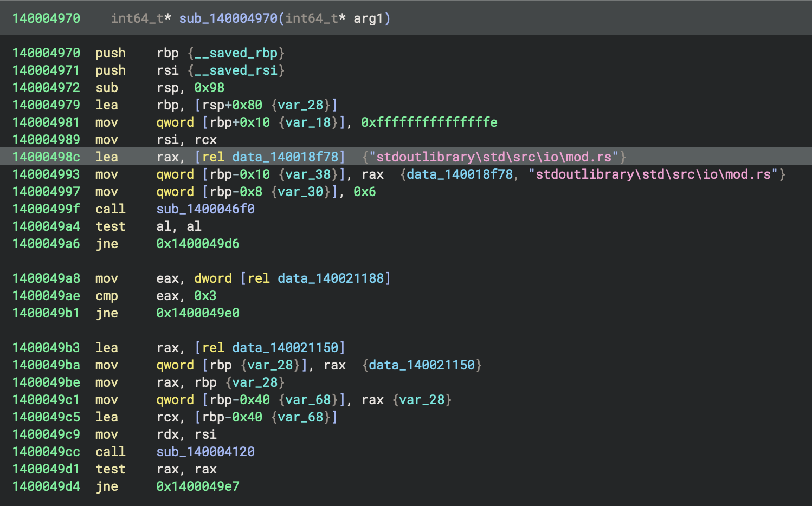The height and width of the screenshot is (506, 812).
Task: Select the address 1400049a8 in the left column
Action: click(46, 278)
